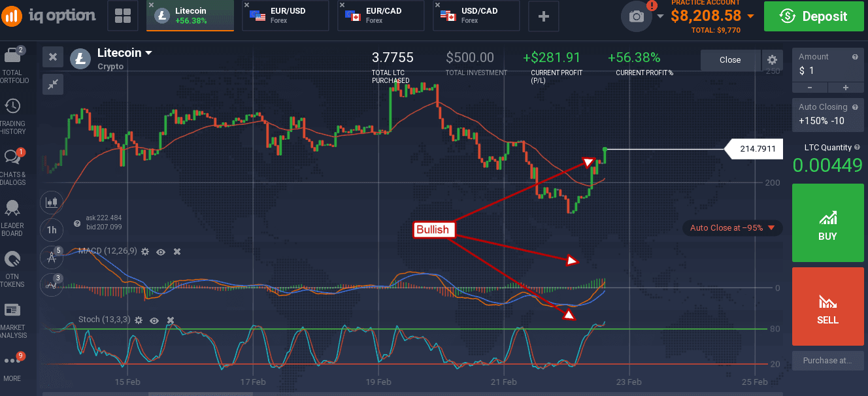The width and height of the screenshot is (868, 396).
Task: Open position settings gear next to Close
Action: 772,59
